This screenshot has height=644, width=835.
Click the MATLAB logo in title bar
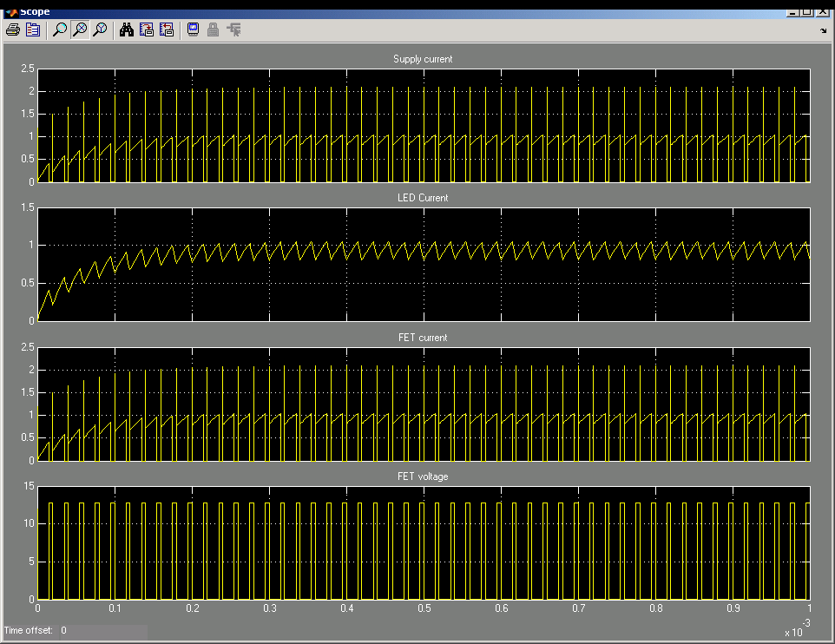[11, 12]
